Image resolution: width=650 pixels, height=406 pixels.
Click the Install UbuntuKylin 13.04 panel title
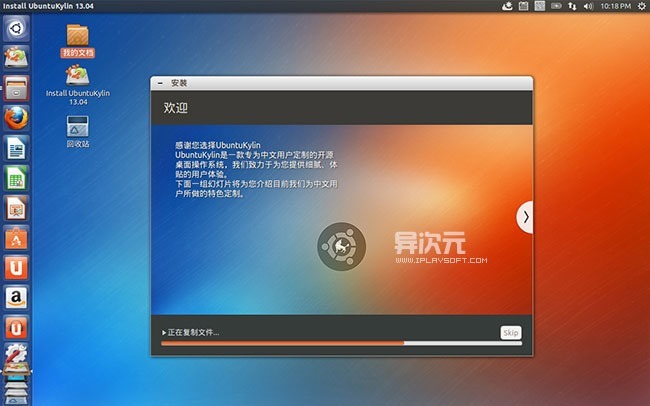coord(48,6)
